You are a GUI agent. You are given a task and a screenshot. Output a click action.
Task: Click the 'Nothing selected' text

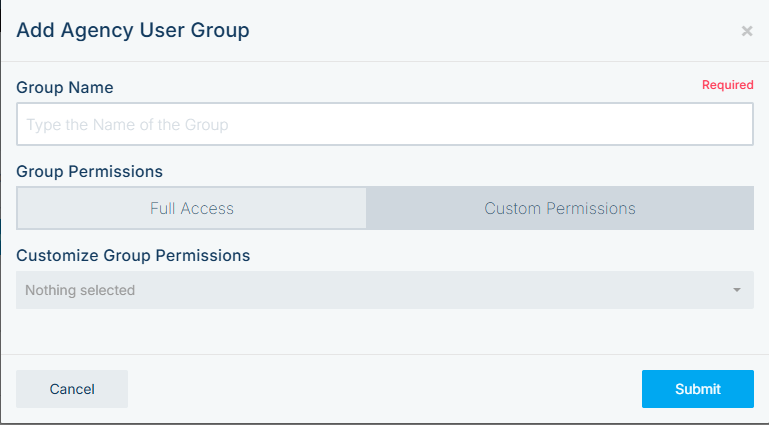[x=80, y=290]
